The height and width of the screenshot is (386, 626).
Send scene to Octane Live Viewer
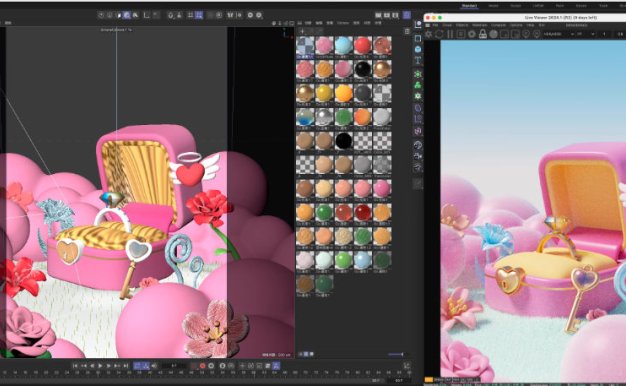coord(429,34)
